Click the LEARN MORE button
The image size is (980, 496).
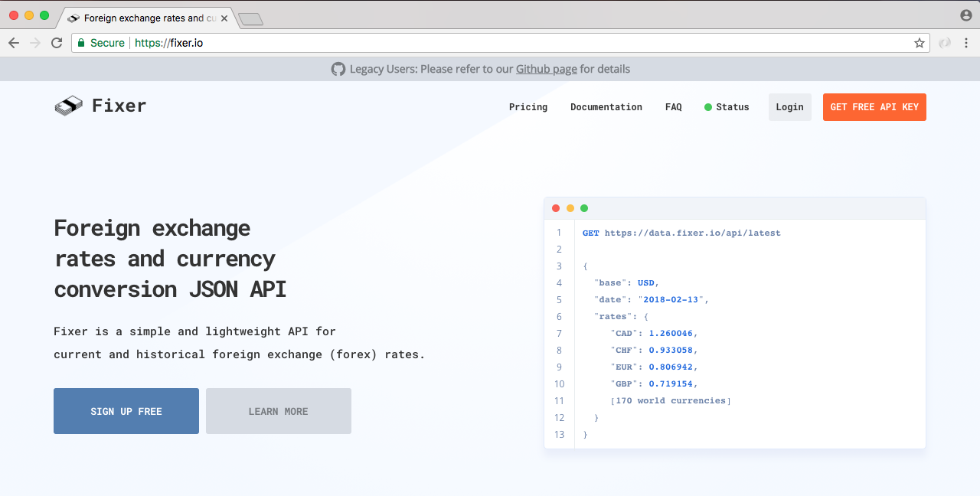point(278,411)
